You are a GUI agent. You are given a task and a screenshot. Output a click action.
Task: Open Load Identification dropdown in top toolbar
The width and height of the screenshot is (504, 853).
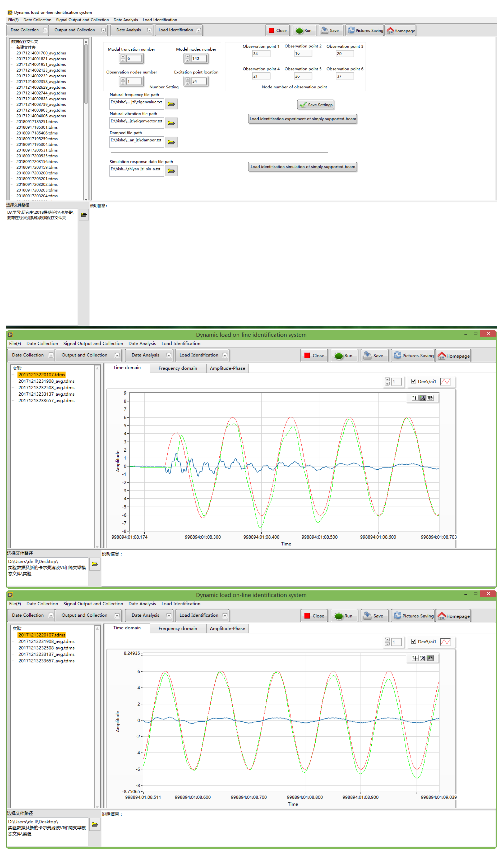[x=199, y=30]
